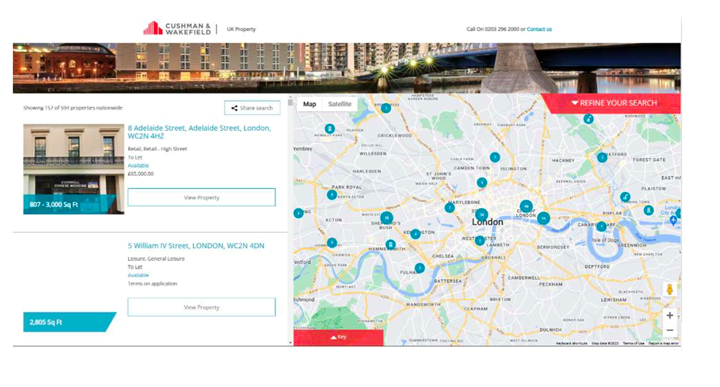Viewport: 720px width, 387px height.
Task: Select the cluster marker over Shepherd's Bush
Action: 387,218
